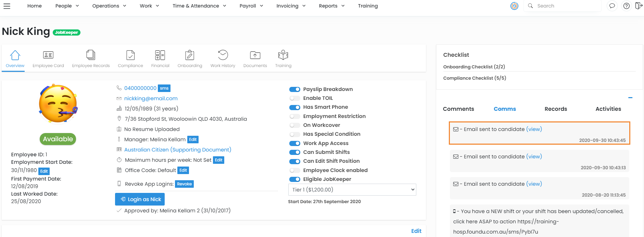Viewport: 644px width, 237px height.
Task: Expand the Time & Attendance menu
Action: [x=199, y=6]
